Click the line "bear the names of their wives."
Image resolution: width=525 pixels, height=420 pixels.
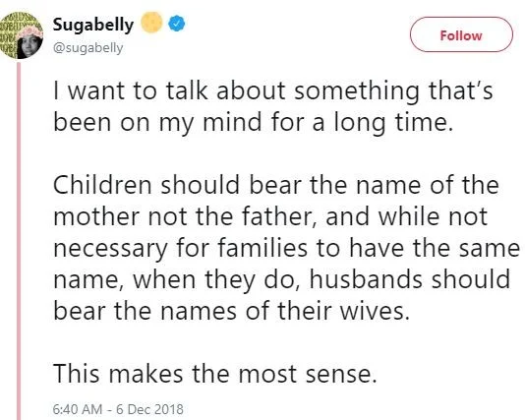(231, 311)
